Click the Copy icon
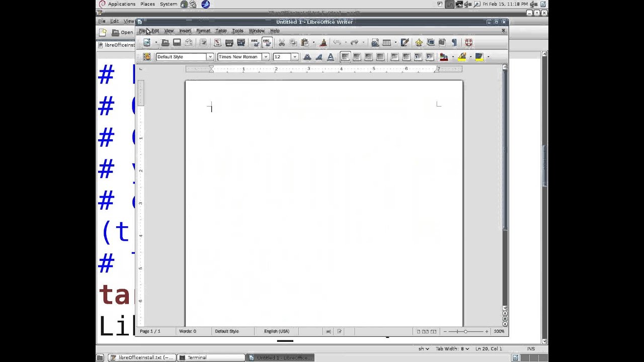This screenshot has height=362, width=644. 293,42
